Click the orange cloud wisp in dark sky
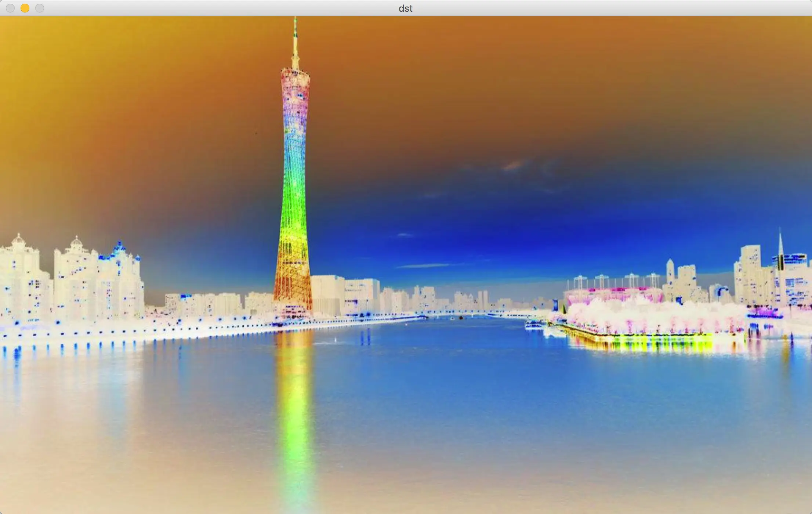 point(514,165)
